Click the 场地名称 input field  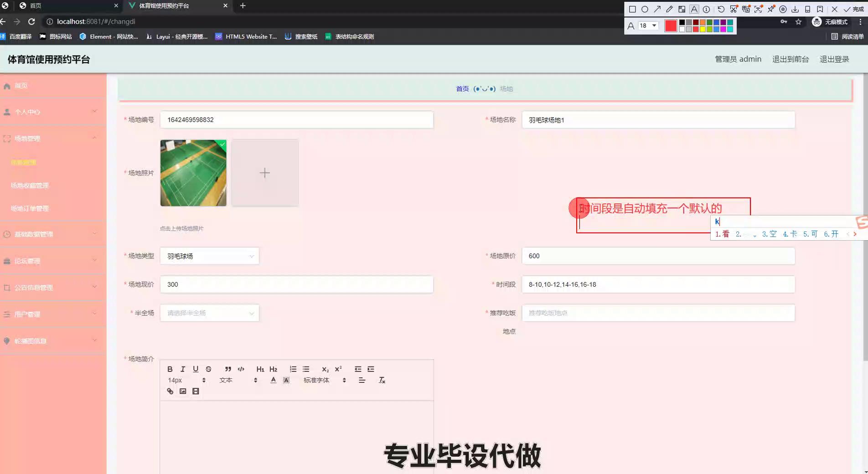pos(658,120)
